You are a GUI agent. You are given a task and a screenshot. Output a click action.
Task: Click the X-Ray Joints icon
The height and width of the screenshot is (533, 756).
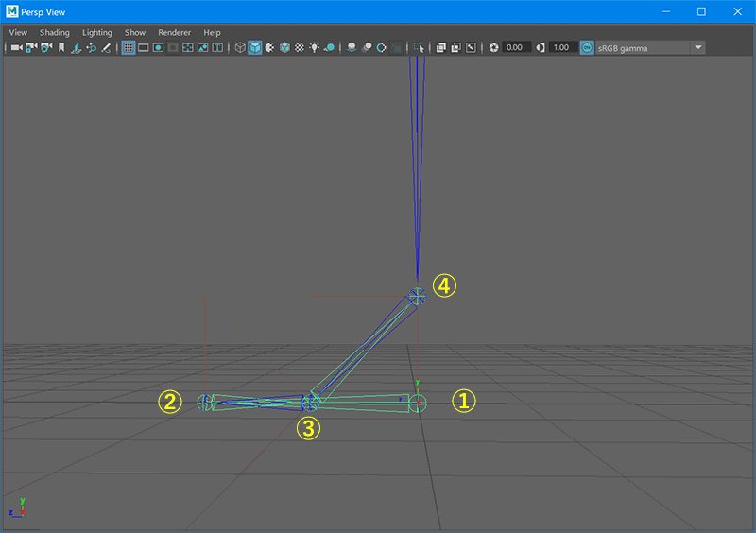point(471,47)
